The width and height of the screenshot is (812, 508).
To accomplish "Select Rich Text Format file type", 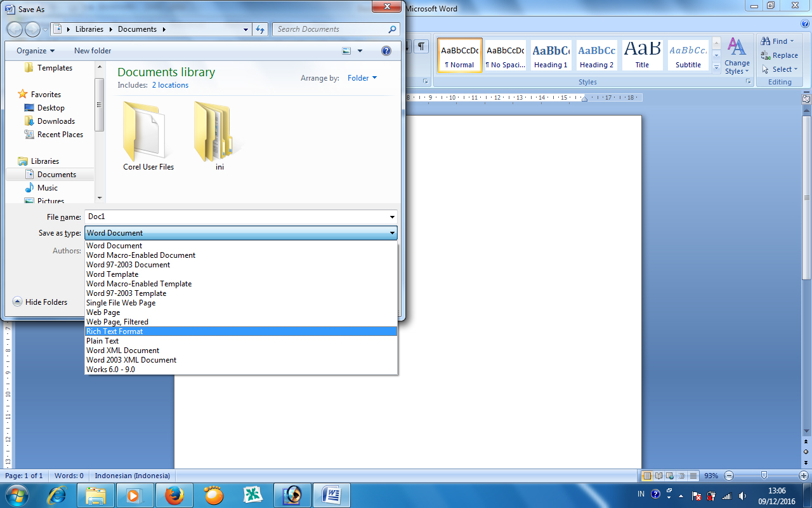I will coord(241,331).
